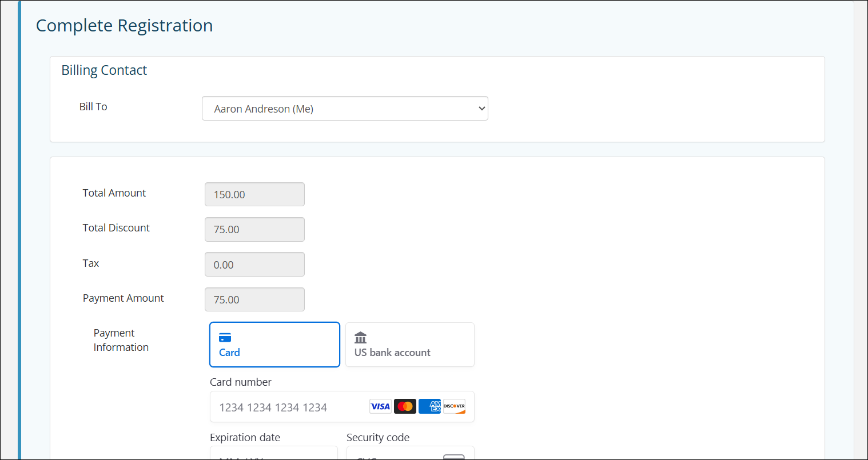Screen dimensions: 868x460
Task: Click the Tax field showing 0.00
Action: click(254, 264)
